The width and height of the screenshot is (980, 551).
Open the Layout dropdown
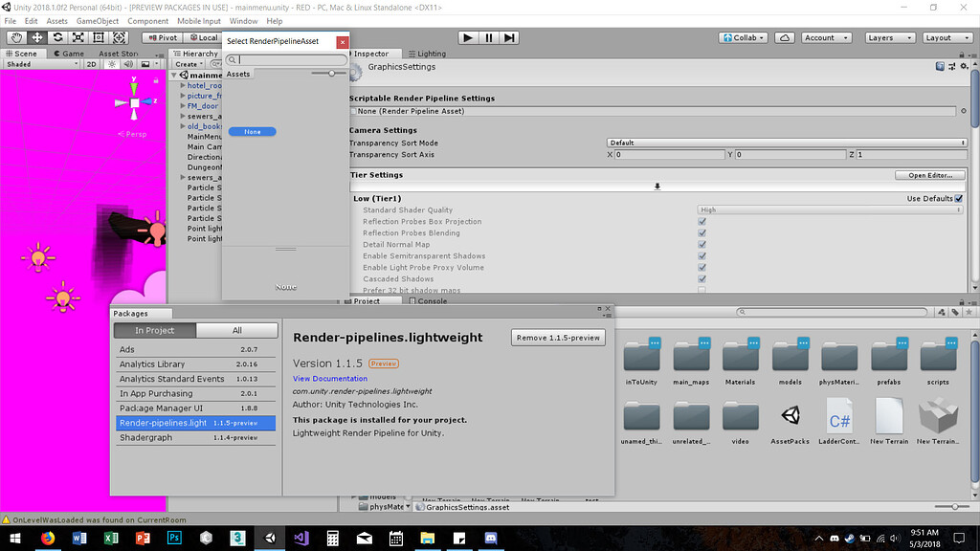[947, 37]
